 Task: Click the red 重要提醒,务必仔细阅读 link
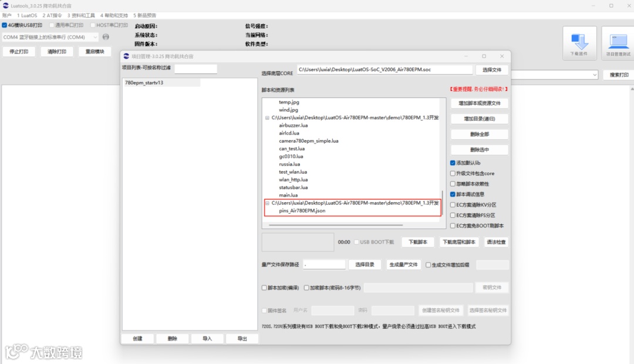478,89
